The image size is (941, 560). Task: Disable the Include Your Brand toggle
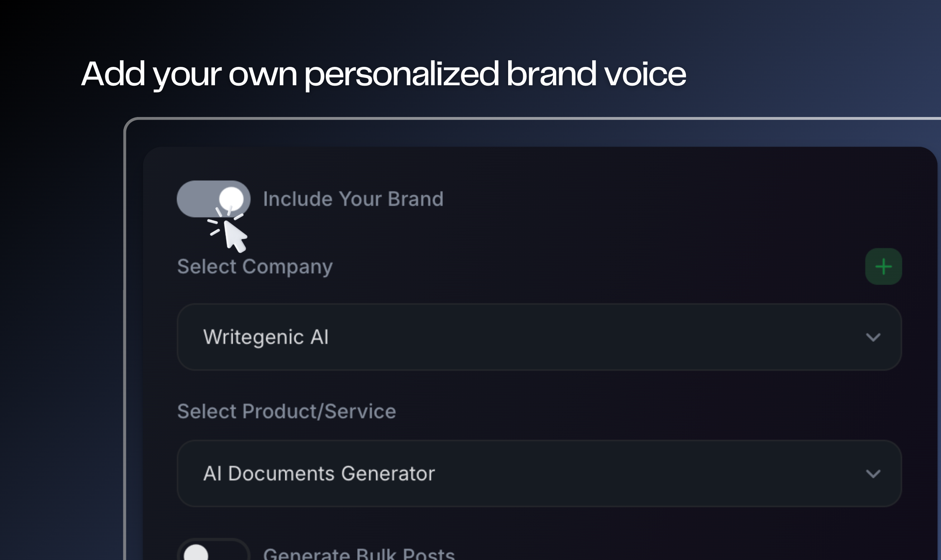click(214, 199)
